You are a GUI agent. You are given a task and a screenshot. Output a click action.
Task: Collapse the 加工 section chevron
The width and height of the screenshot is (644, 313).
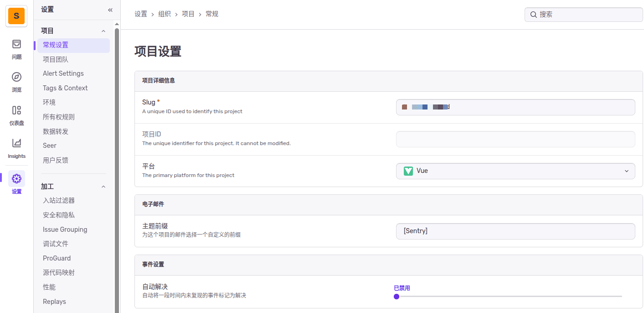103,187
